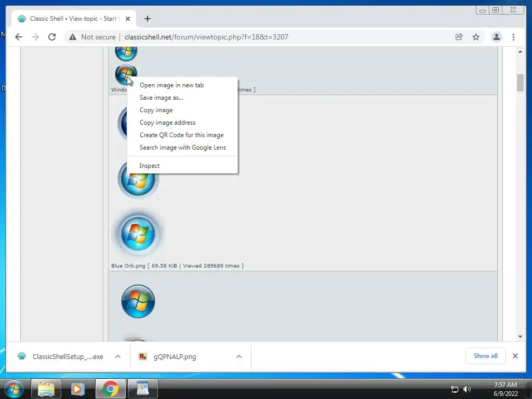Choose Save image as...
The width and height of the screenshot is (532, 399).
pyautogui.click(x=182, y=98)
